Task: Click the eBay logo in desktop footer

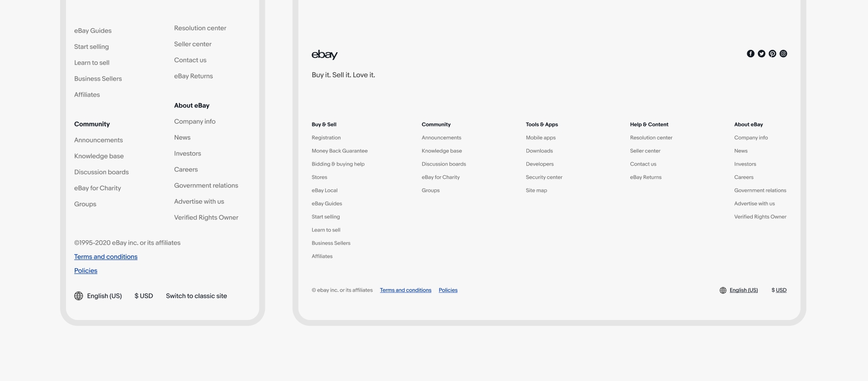Action: click(x=325, y=55)
